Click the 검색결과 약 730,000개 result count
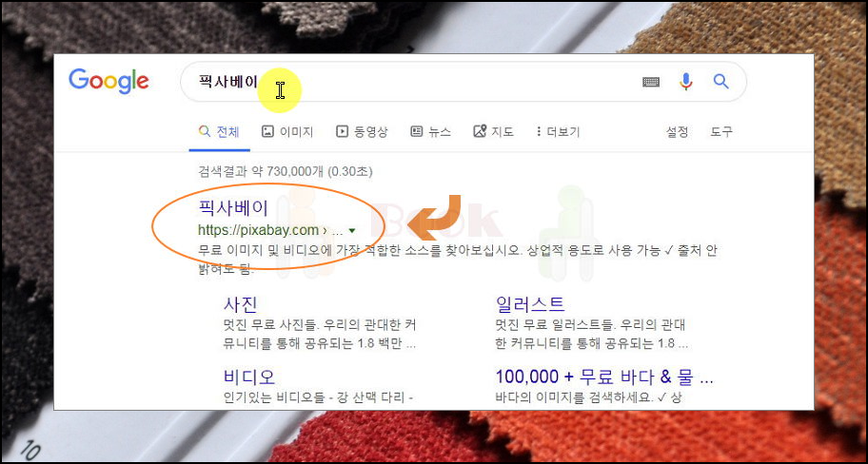The height and width of the screenshot is (464, 868). click(286, 171)
